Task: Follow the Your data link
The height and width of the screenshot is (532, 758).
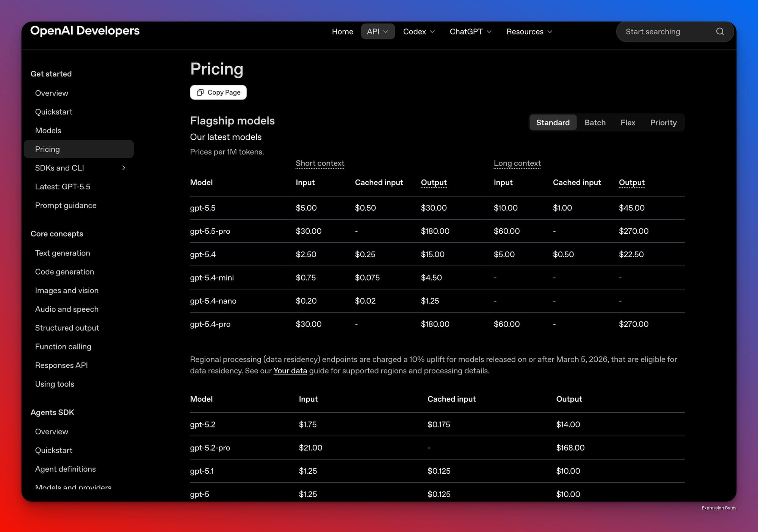Action: point(290,371)
